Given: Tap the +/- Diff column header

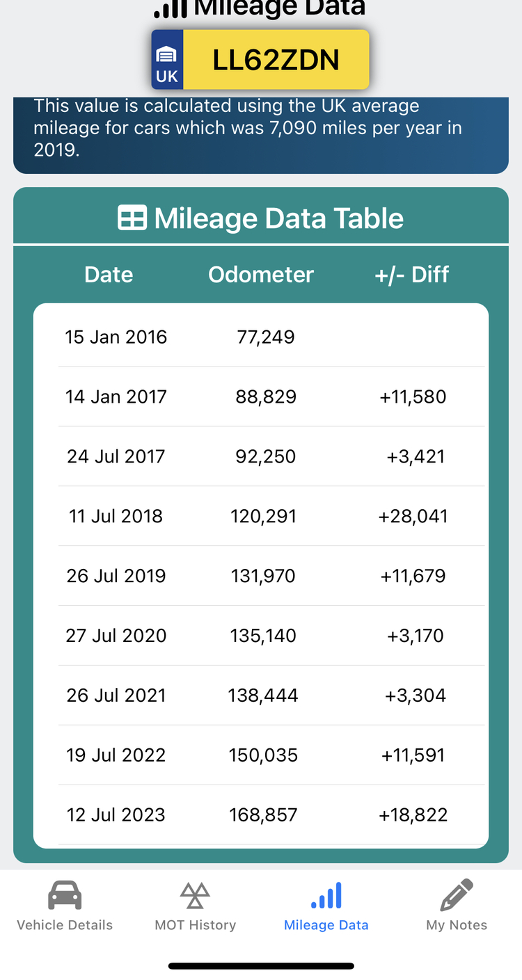Looking at the screenshot, I should click(412, 274).
